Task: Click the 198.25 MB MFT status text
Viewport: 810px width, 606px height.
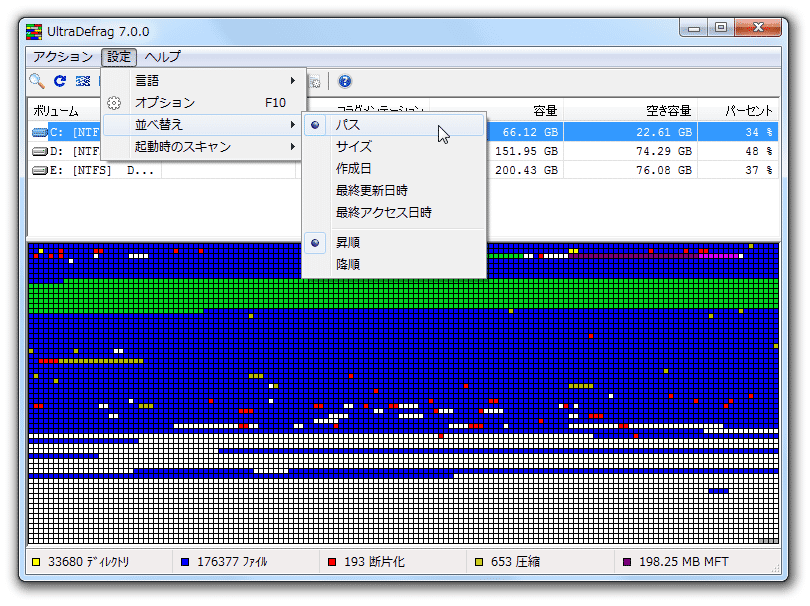Action: [683, 562]
